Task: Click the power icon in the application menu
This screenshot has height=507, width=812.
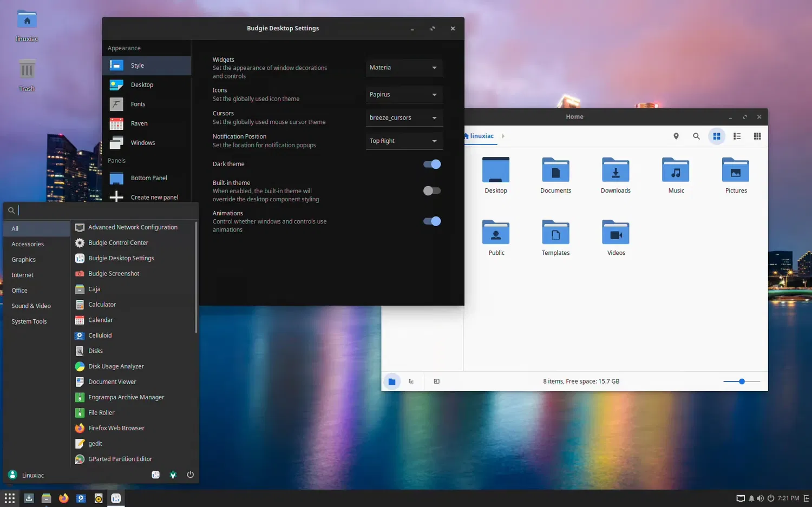Action: point(190,475)
